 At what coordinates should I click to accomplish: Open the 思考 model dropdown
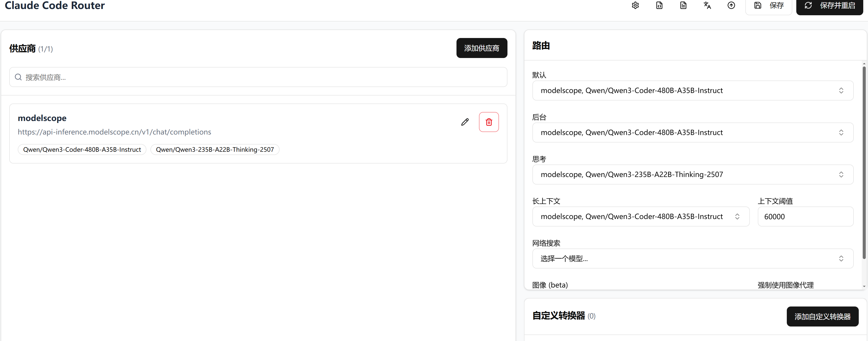coord(692,174)
